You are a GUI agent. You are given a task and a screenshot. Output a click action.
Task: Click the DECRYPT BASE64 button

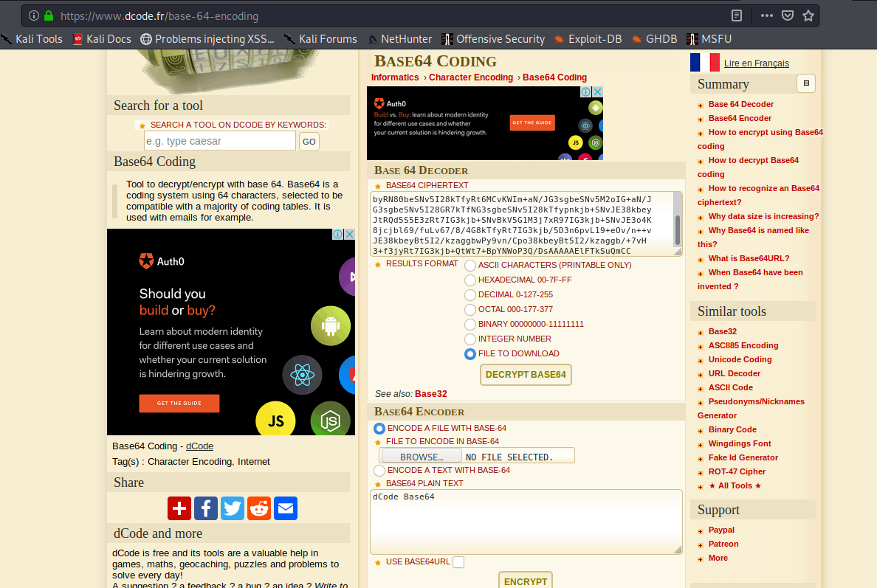526,375
